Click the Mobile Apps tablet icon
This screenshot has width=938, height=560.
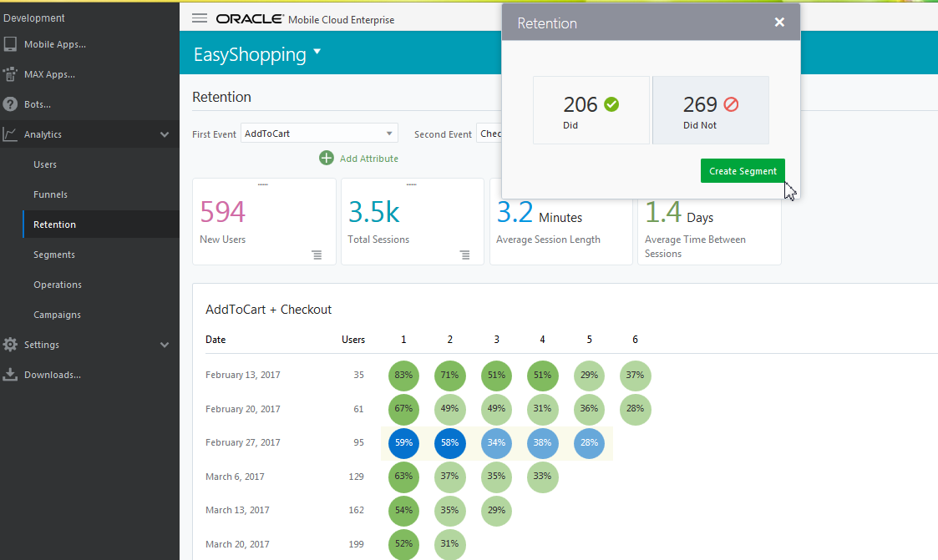[10, 44]
